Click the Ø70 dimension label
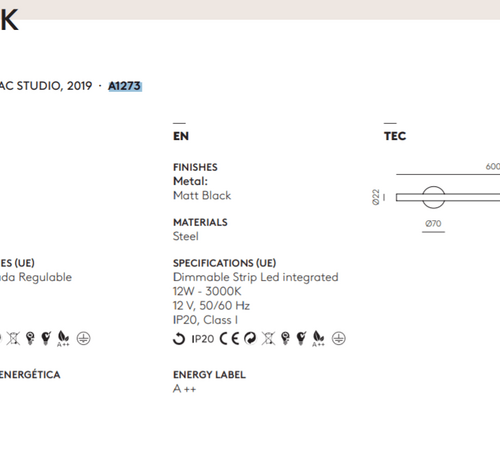The height and width of the screenshot is (450, 500). pyautogui.click(x=433, y=223)
